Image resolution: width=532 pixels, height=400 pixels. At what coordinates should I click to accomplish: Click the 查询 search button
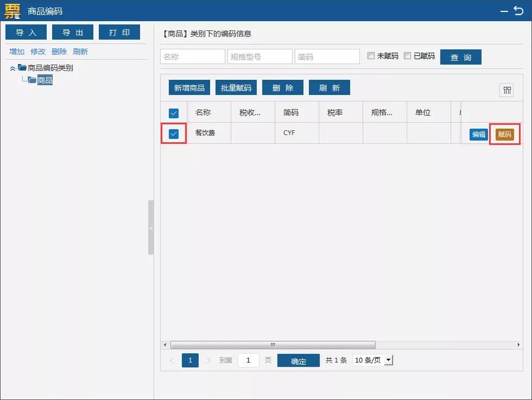pos(461,57)
